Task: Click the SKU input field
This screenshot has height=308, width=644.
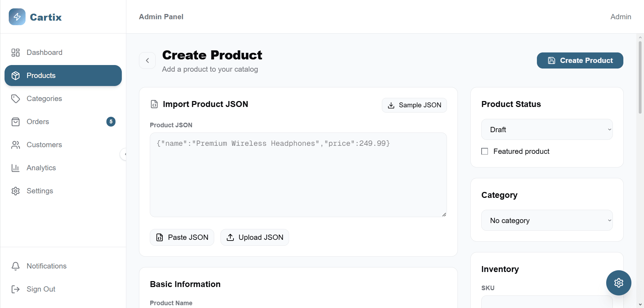Action: coord(547,302)
